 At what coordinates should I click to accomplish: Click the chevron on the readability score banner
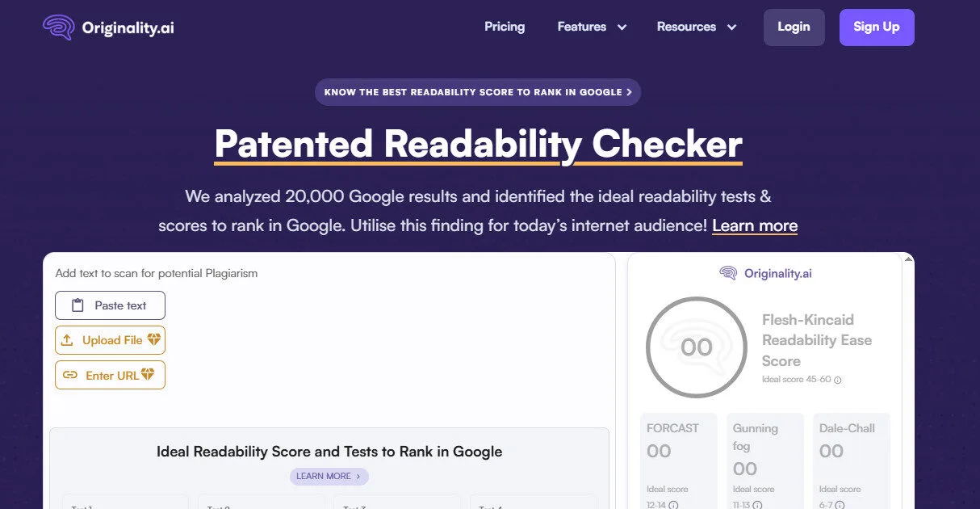coord(630,91)
